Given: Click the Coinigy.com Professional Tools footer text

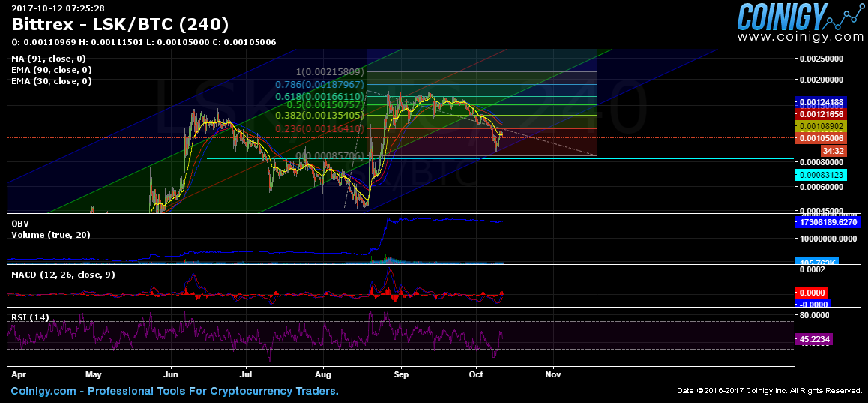Looking at the screenshot, I should coord(175,391).
